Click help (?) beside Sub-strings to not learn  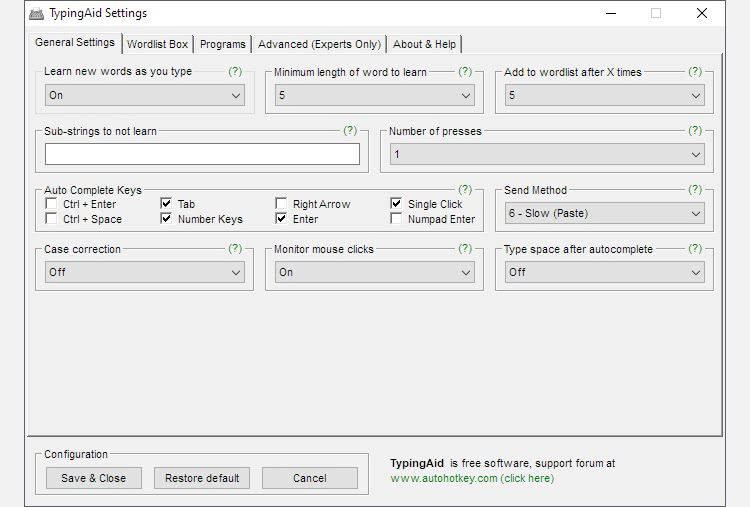coord(350,131)
